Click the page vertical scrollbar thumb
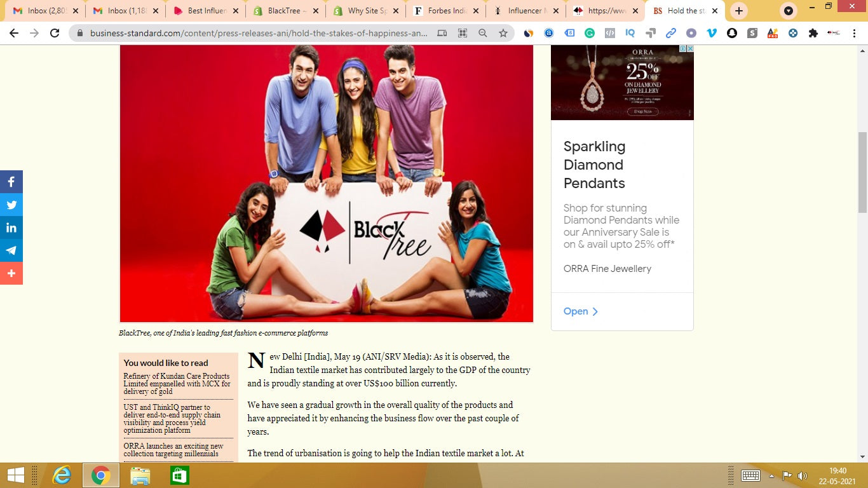868x488 pixels. 862,172
